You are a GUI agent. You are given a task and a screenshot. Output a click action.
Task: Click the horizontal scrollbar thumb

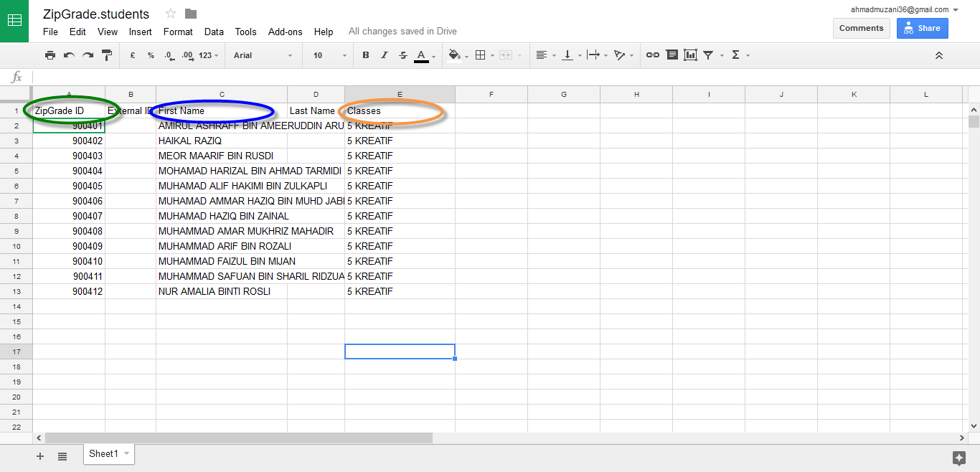[239, 438]
